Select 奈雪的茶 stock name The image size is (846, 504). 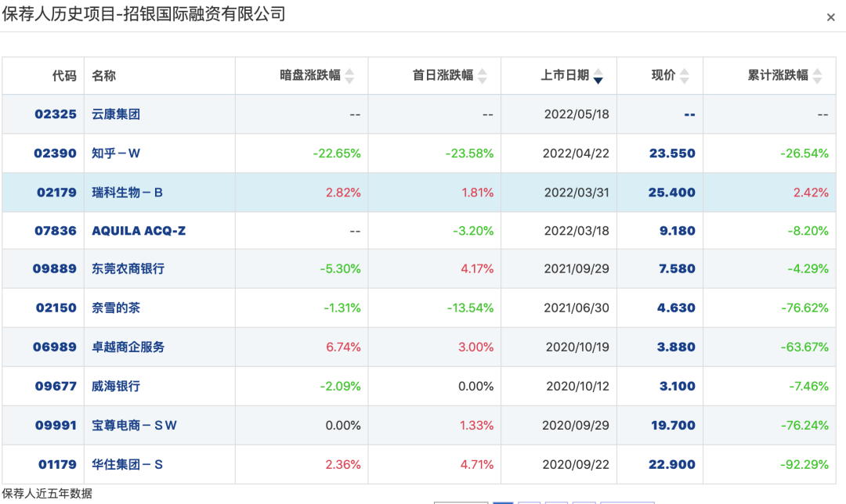(x=116, y=308)
